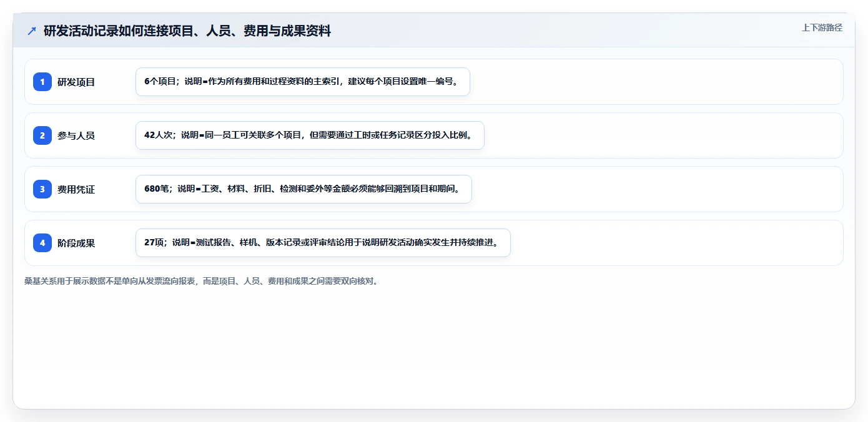Click the 费用凭证 label
868x422 pixels.
[76, 189]
